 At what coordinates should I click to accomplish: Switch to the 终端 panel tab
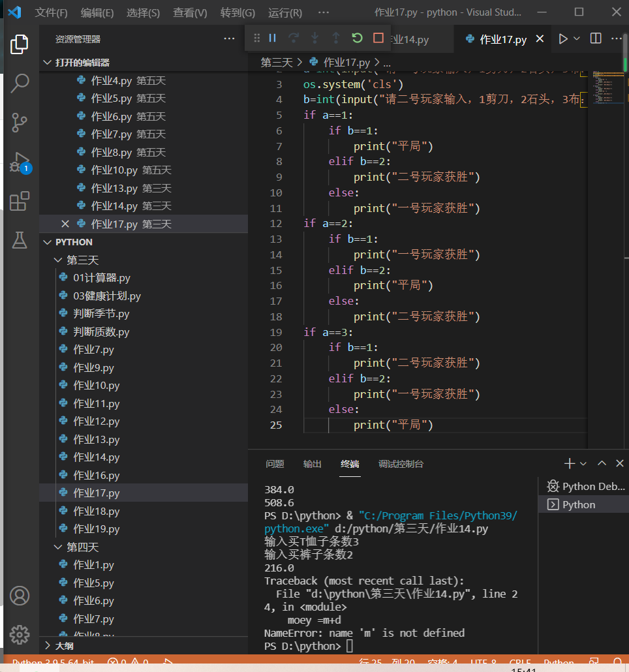(350, 464)
